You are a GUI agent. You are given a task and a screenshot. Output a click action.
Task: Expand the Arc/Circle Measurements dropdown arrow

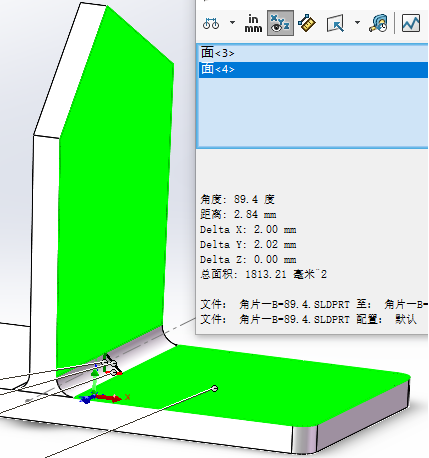click(x=232, y=23)
